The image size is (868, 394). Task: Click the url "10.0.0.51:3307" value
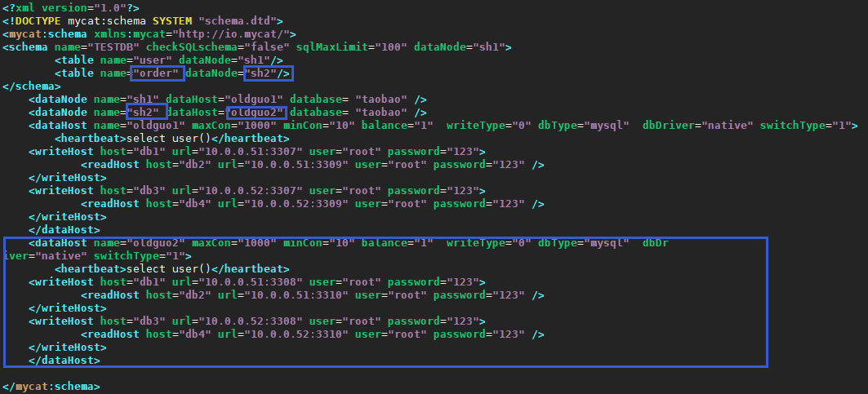click(251, 152)
